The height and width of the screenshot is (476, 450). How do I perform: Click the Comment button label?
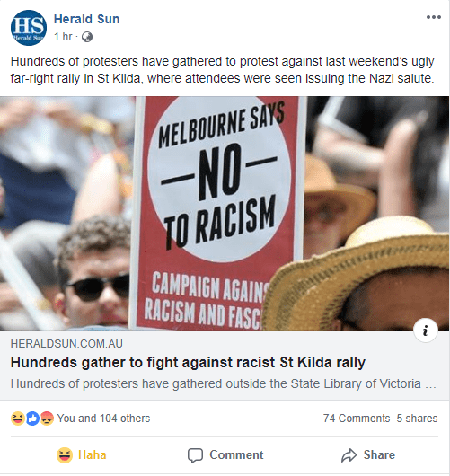coord(236,455)
